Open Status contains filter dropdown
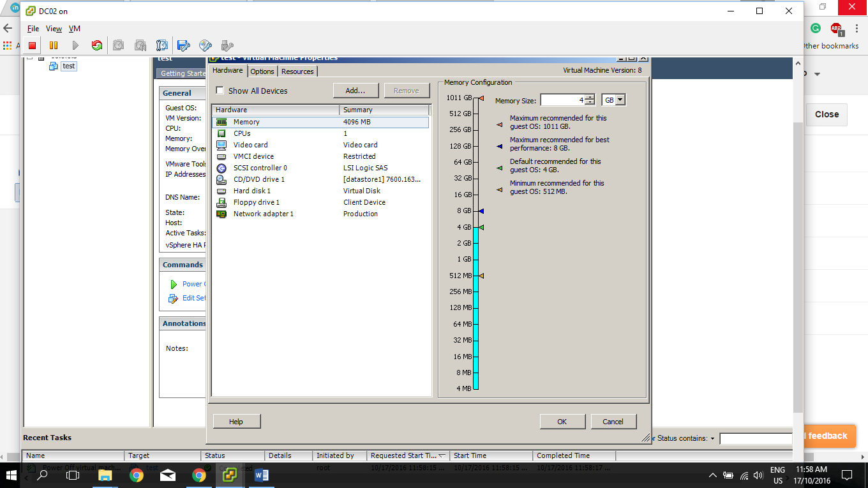 pos(712,439)
